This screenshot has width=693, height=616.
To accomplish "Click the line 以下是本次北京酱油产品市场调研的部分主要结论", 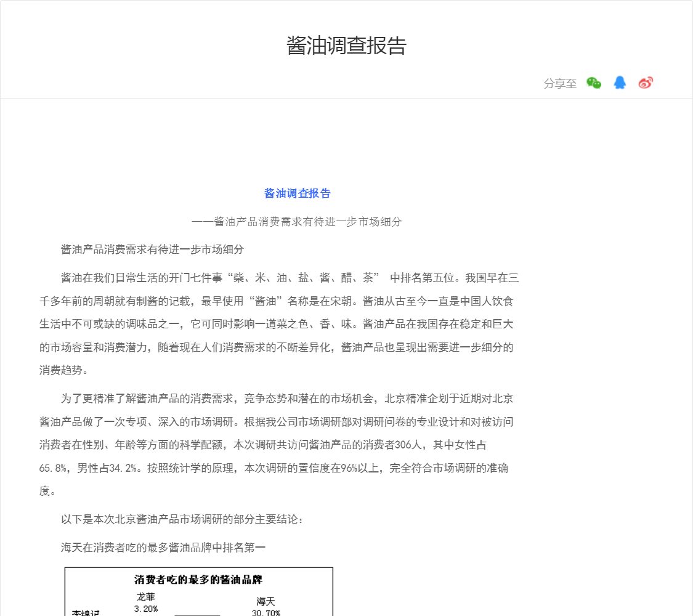I will (x=182, y=519).
